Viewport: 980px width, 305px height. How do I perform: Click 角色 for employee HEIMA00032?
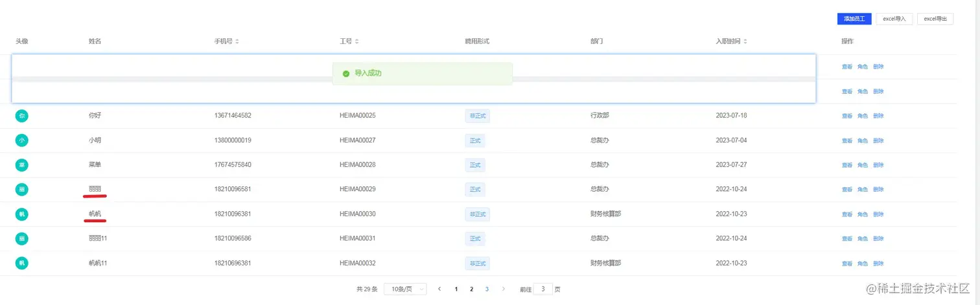863,264
